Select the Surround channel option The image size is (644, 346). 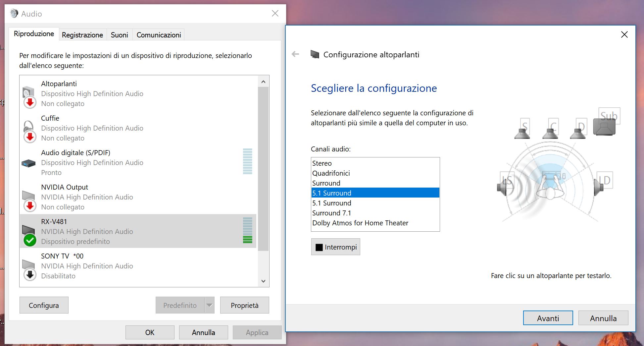click(375, 183)
